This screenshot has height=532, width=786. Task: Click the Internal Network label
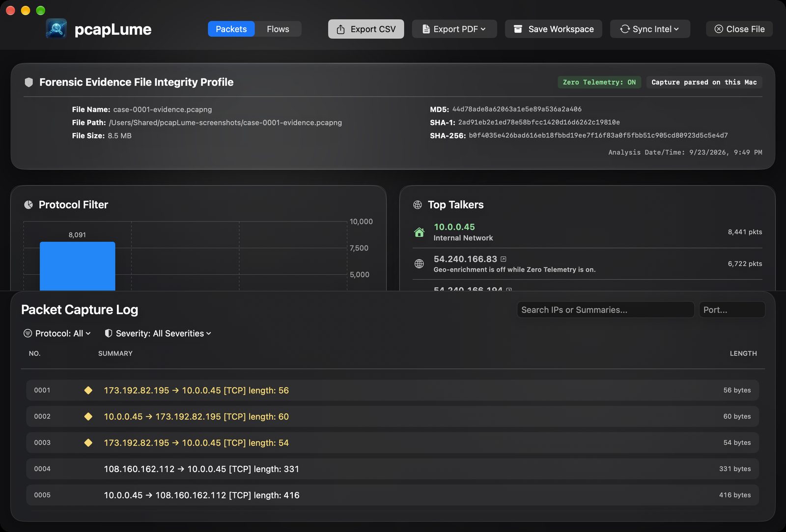click(463, 238)
